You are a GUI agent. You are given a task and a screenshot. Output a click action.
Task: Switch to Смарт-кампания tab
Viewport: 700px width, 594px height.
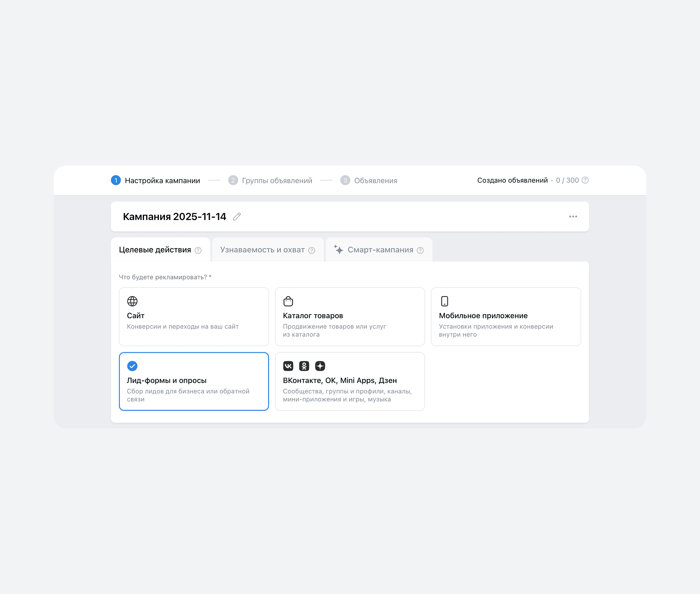(380, 250)
